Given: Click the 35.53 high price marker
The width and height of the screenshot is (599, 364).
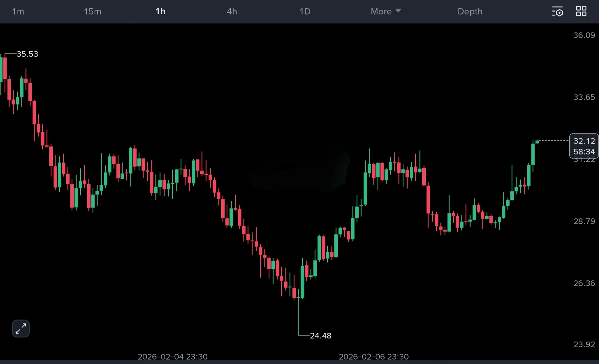Looking at the screenshot, I should tap(27, 54).
